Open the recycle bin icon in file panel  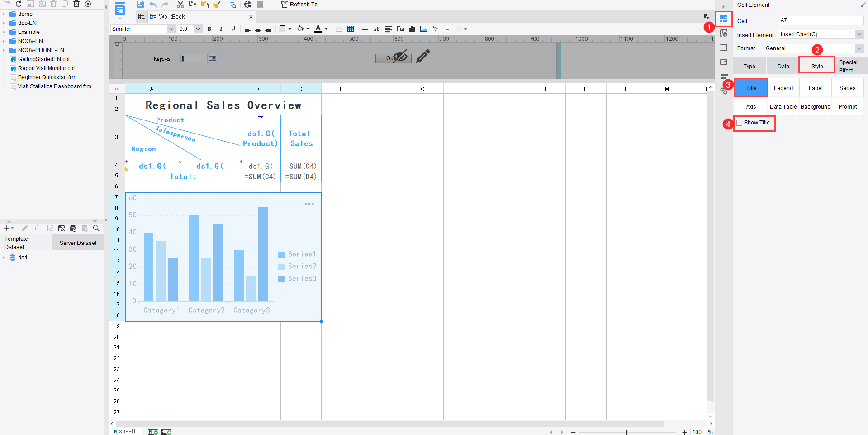[76, 4]
